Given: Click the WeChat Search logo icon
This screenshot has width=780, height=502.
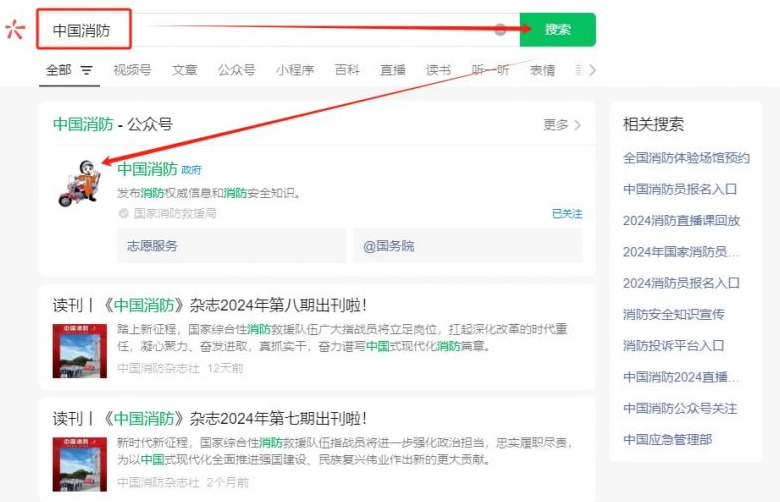Looking at the screenshot, I should click(15, 29).
